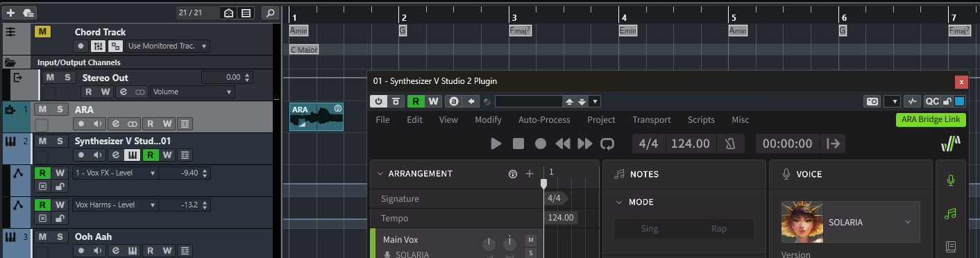
Task: Stop playback in Synthesizer V
Action: 518,144
